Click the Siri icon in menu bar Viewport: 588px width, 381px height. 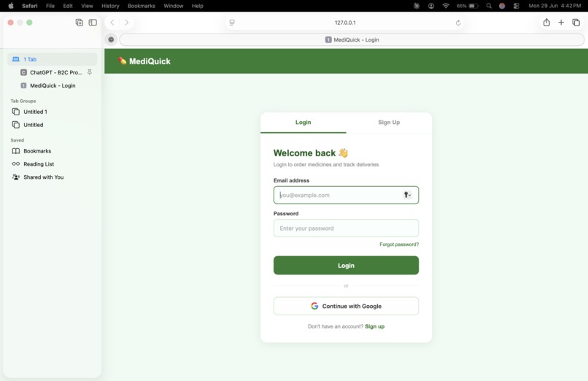502,6
